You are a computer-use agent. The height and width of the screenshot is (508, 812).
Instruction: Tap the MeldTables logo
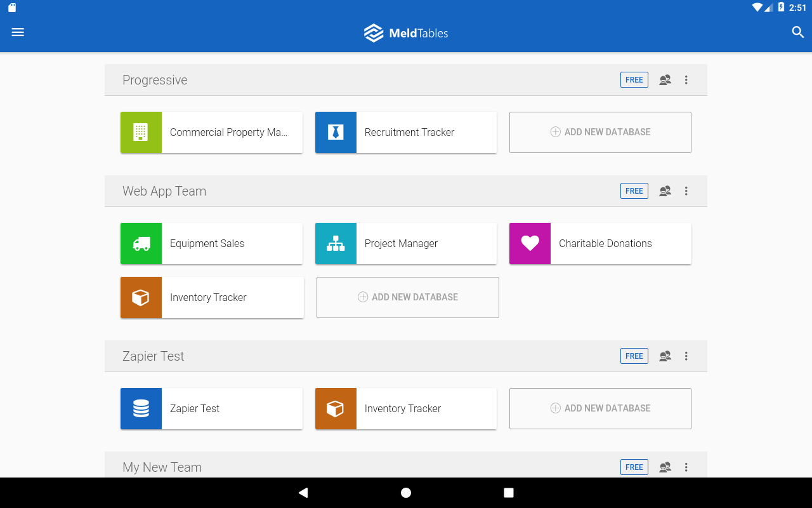tap(406, 33)
